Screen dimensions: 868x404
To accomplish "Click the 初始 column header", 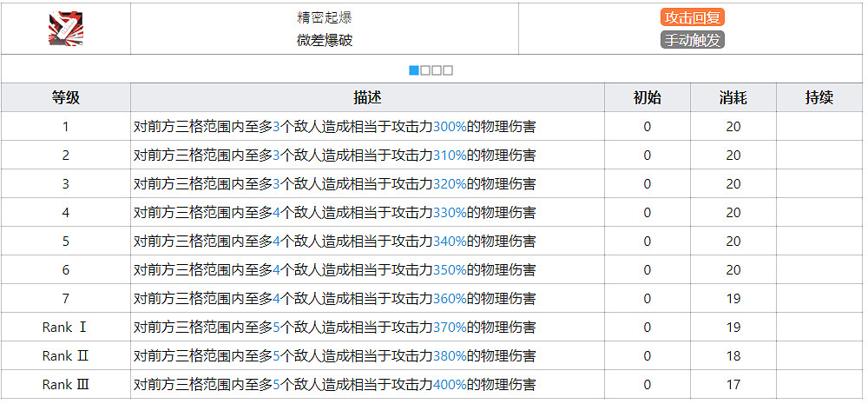I will (648, 97).
